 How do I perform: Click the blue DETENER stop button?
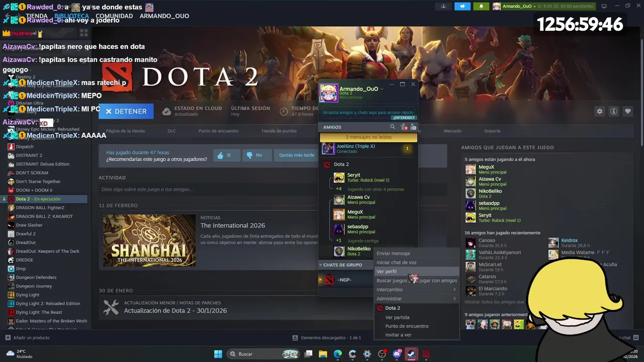click(126, 111)
